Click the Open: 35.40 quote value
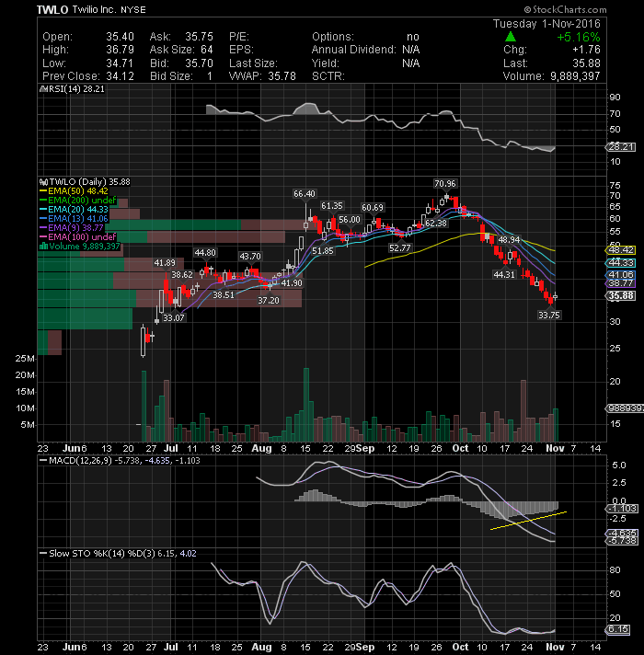644x655 pixels. [120, 37]
